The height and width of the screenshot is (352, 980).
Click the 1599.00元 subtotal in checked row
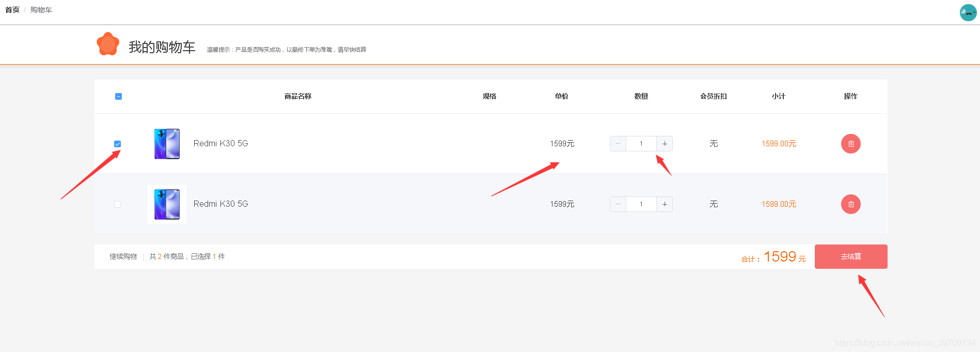779,144
